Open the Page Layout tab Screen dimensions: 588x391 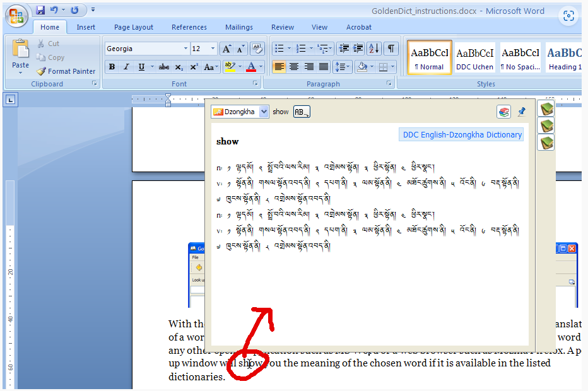[133, 27]
